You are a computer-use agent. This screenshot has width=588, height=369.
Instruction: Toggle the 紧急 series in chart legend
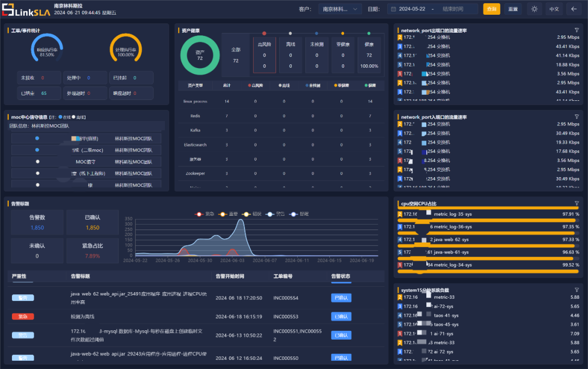click(204, 214)
